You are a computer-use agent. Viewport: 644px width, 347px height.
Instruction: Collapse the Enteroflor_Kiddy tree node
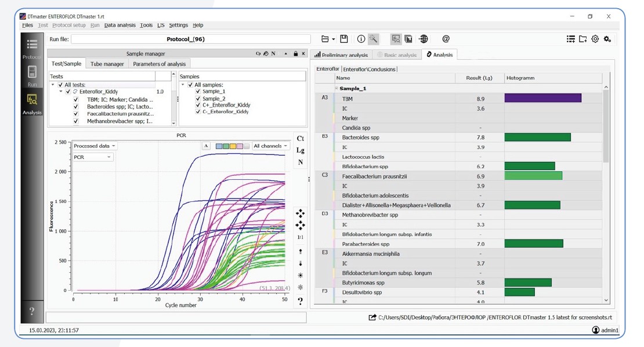(x=61, y=92)
